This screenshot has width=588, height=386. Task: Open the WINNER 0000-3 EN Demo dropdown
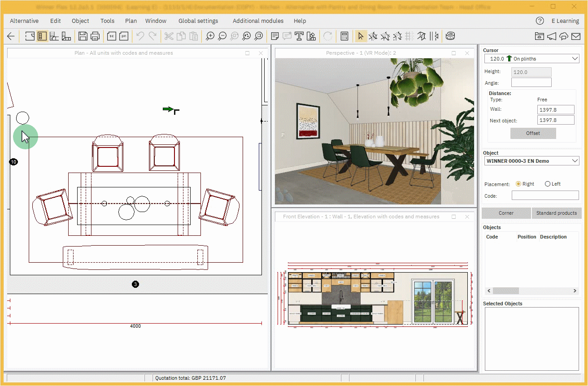(x=531, y=161)
